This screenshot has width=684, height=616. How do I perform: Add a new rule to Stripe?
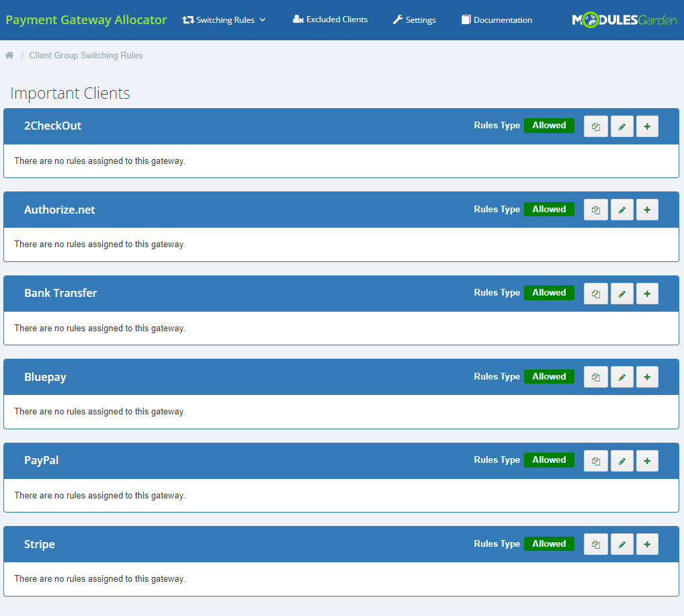647,544
